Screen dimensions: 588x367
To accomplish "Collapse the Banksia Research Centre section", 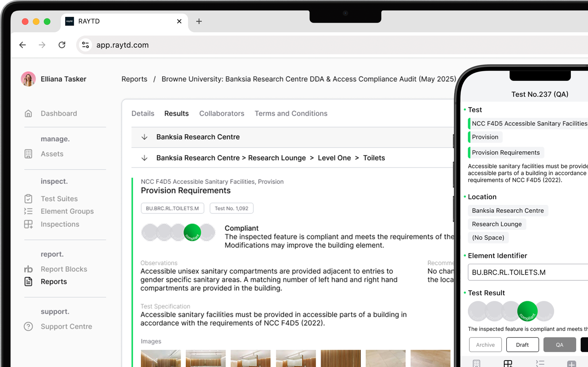I will pyautogui.click(x=144, y=137).
